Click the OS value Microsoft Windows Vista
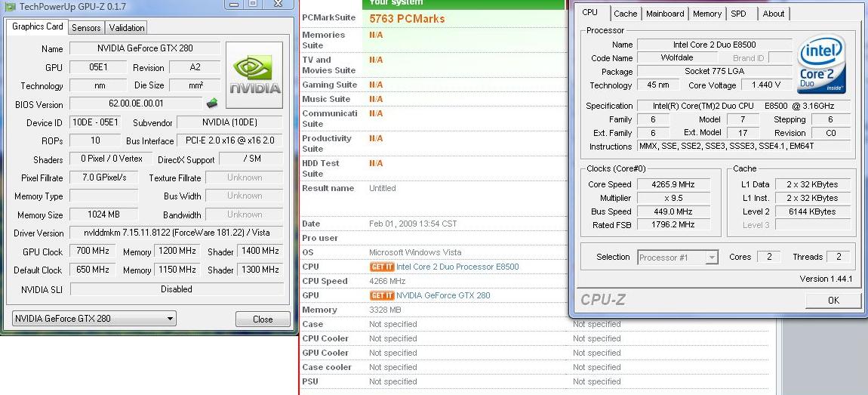The width and height of the screenshot is (868, 395). [x=415, y=252]
